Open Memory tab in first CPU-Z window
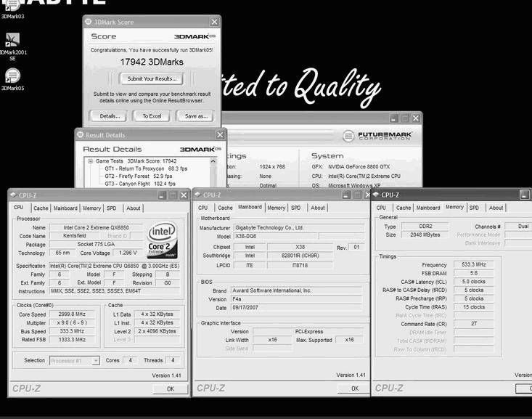The image size is (532, 419). click(91, 208)
